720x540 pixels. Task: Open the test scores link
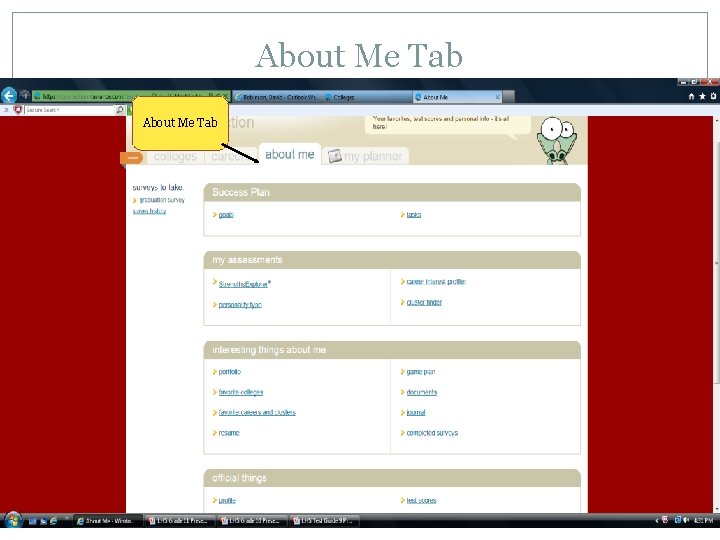point(421,501)
